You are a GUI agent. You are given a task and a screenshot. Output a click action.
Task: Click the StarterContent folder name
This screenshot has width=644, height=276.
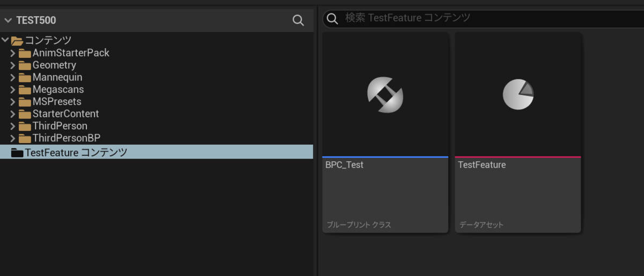pyautogui.click(x=65, y=114)
